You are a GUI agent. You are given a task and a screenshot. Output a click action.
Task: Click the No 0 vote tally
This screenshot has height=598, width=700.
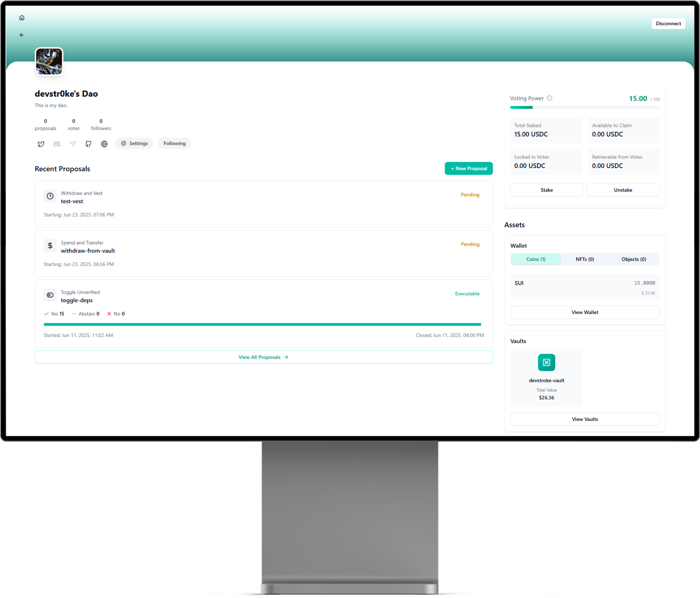[x=116, y=314]
